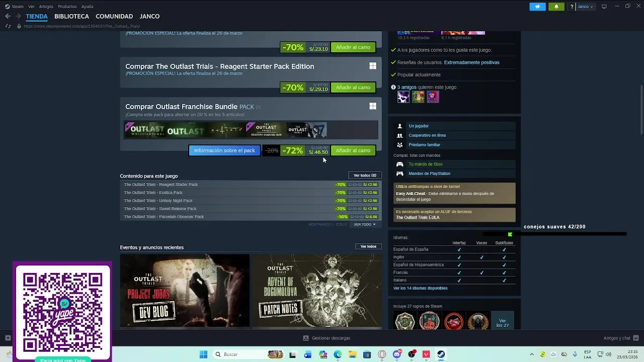Open Opera browser from taskbar

pos(382,354)
